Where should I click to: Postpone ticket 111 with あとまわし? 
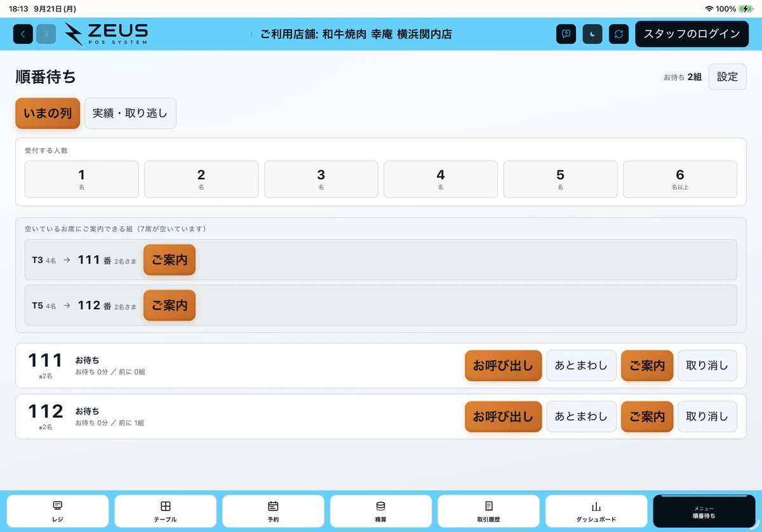click(582, 366)
